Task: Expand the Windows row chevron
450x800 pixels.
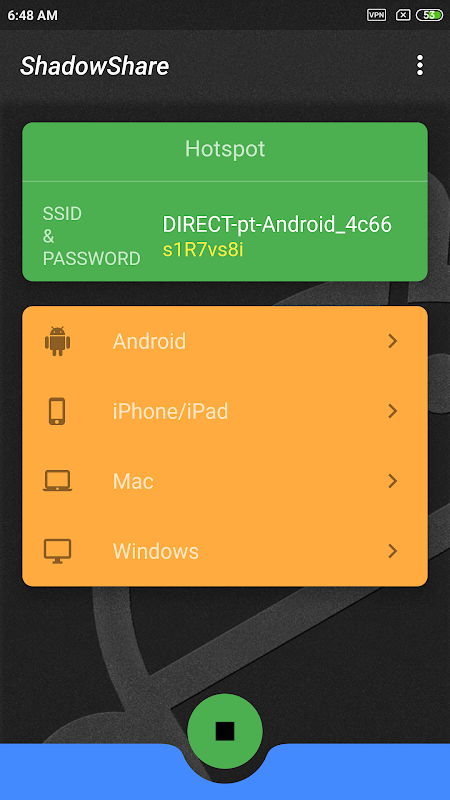Action: coord(392,552)
